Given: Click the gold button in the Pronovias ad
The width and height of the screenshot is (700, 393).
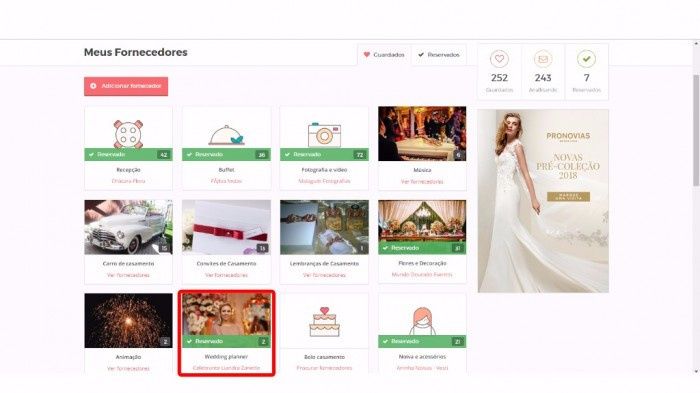Looking at the screenshot, I should (568, 196).
